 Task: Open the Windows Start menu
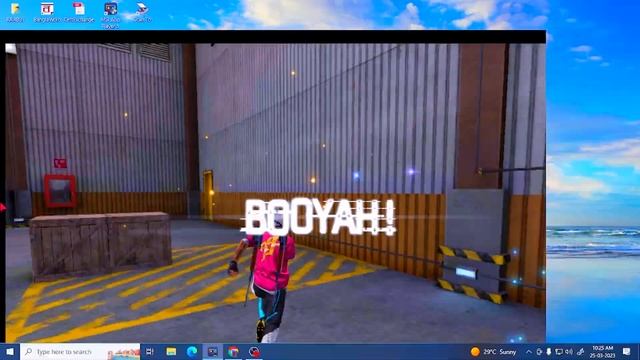point(9,351)
